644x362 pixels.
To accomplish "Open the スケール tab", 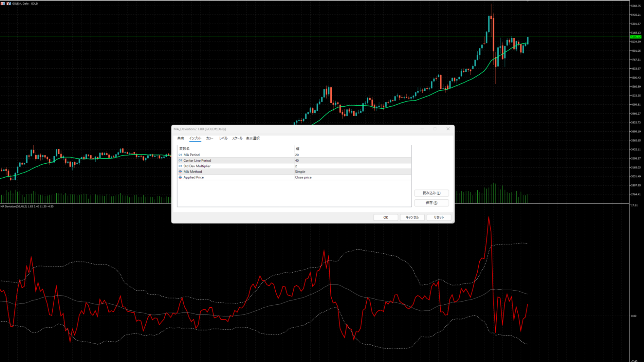I will (x=237, y=138).
